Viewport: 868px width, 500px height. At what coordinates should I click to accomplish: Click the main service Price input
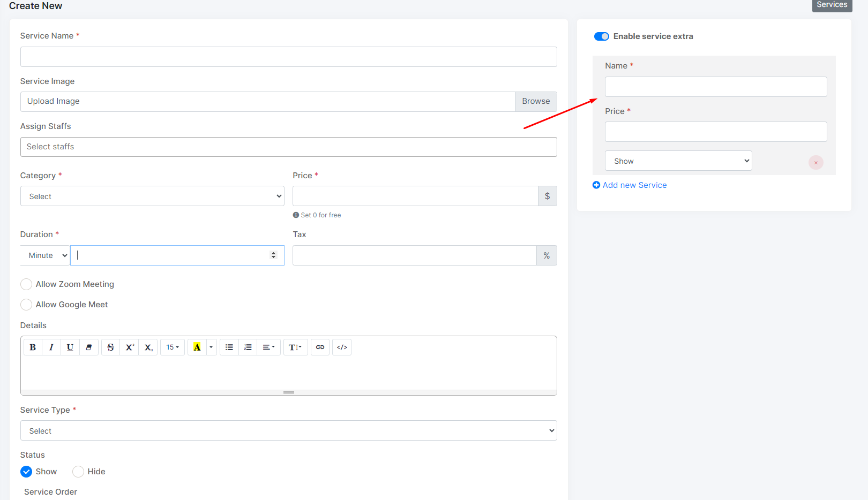tap(415, 196)
